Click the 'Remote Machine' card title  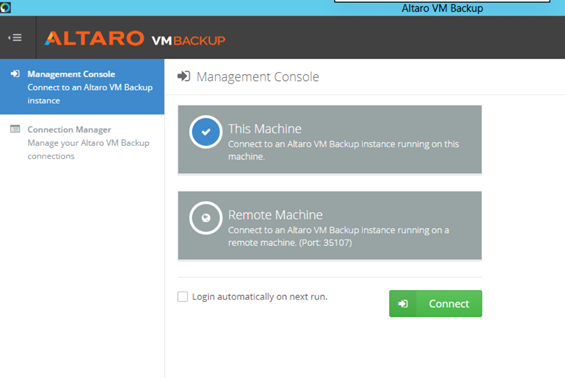[x=275, y=215]
